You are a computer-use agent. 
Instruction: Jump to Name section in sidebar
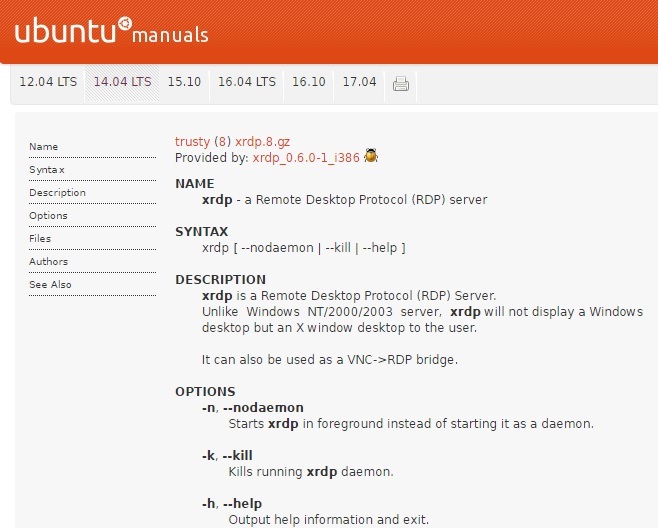tap(44, 147)
